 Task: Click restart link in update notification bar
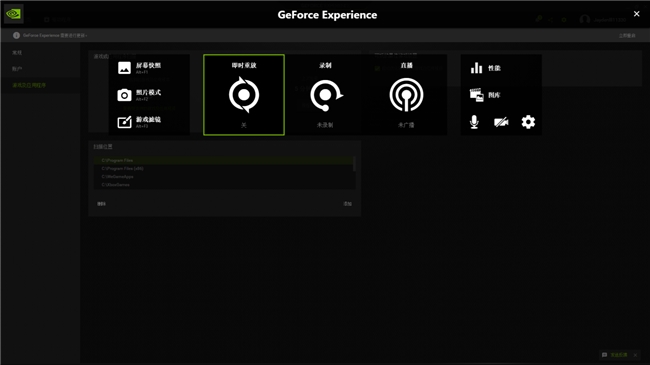627,36
